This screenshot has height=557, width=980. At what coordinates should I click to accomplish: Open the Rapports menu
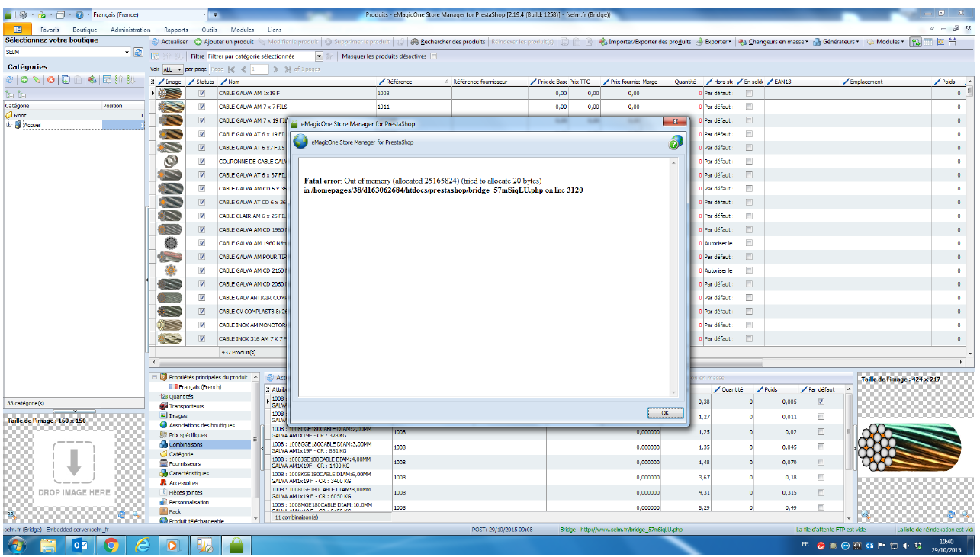(x=176, y=30)
